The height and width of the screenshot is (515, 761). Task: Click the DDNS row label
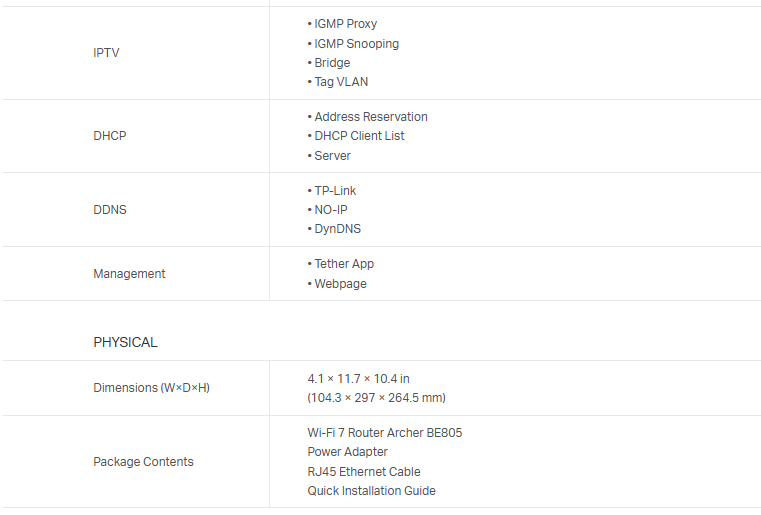tap(110, 210)
